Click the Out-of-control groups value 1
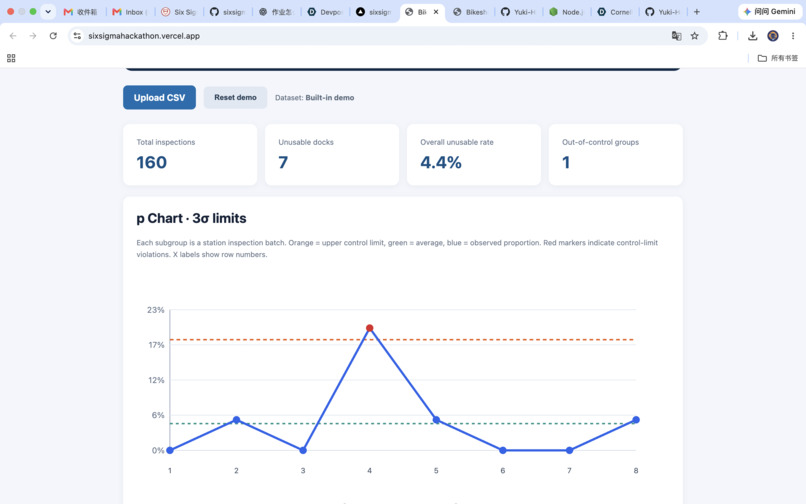 pos(566,163)
